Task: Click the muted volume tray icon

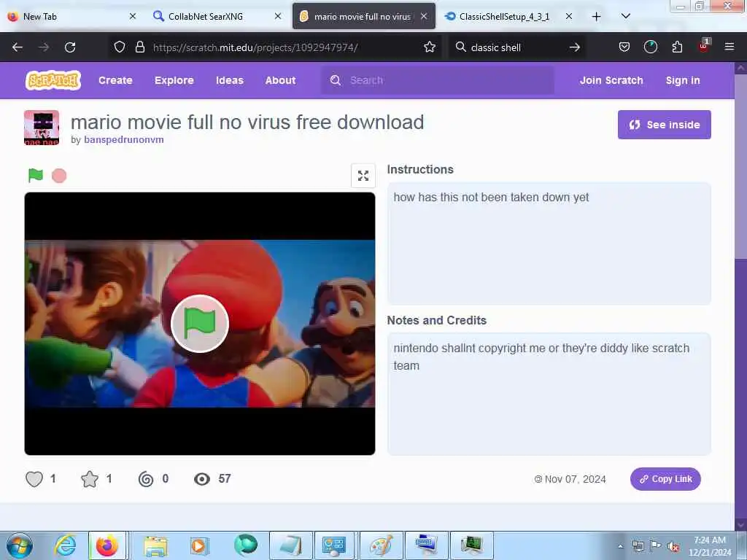Action: pos(673,547)
